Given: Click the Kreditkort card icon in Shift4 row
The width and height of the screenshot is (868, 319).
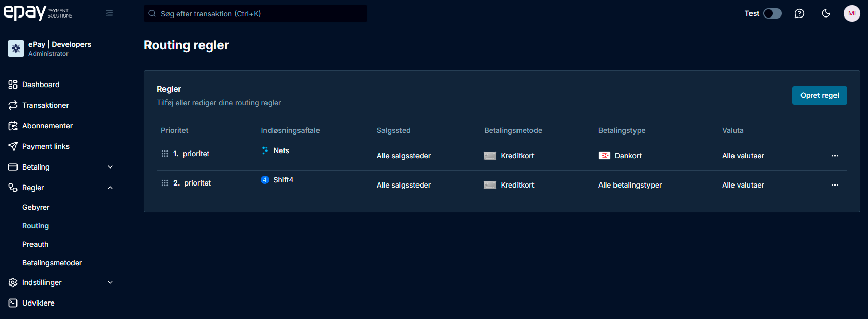Looking at the screenshot, I should pyautogui.click(x=490, y=185).
